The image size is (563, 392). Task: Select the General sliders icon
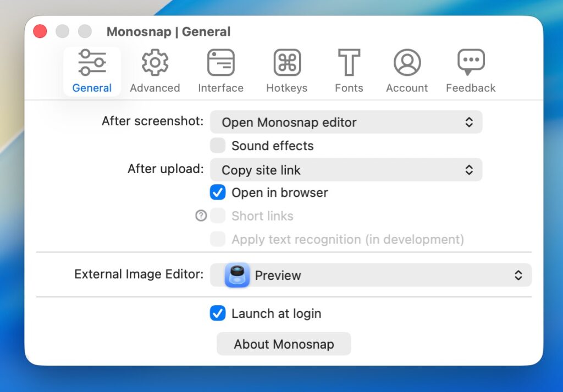point(92,63)
